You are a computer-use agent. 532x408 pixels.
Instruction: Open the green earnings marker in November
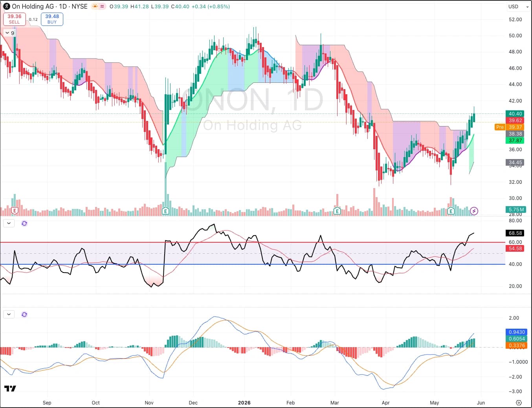click(x=165, y=211)
